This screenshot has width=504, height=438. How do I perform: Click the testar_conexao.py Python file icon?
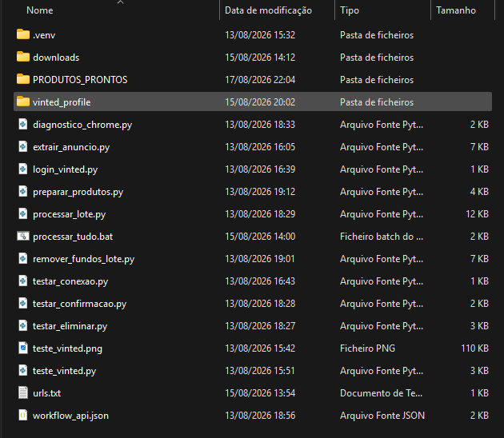pyautogui.click(x=23, y=281)
